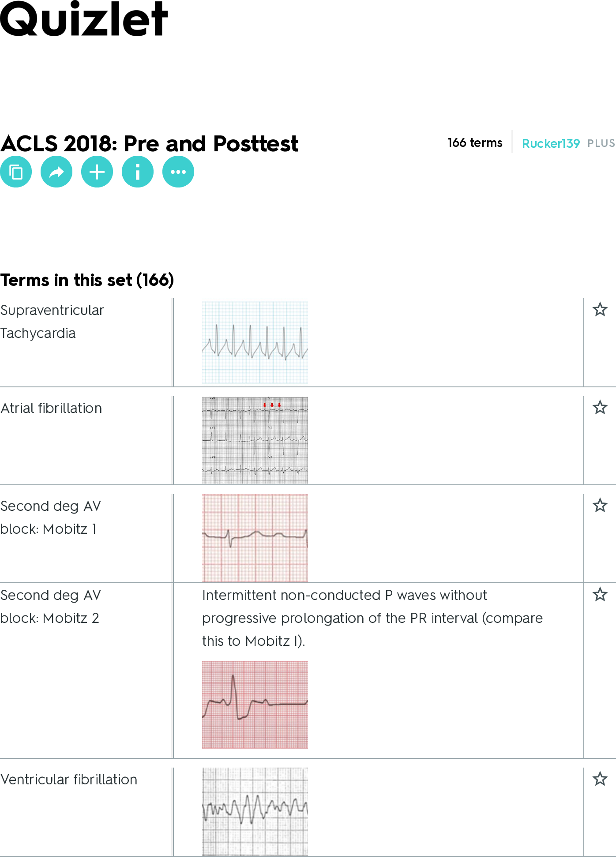The width and height of the screenshot is (616, 862).
Task: Click the Quizlet logo
Action: coord(84,19)
